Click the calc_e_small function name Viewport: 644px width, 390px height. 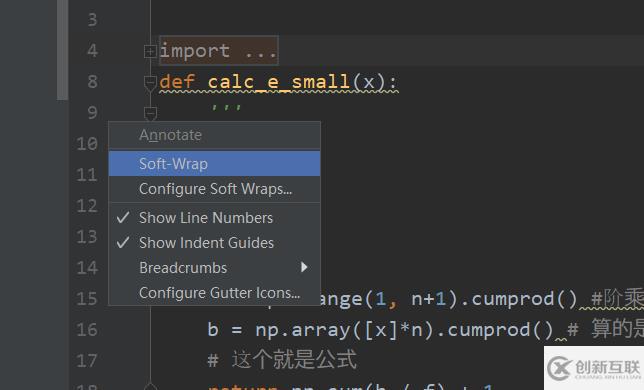point(278,82)
